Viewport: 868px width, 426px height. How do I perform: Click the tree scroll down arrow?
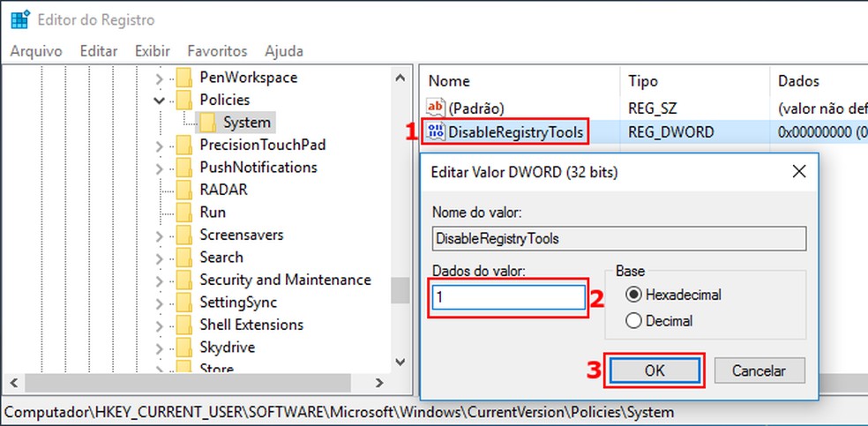tap(400, 362)
